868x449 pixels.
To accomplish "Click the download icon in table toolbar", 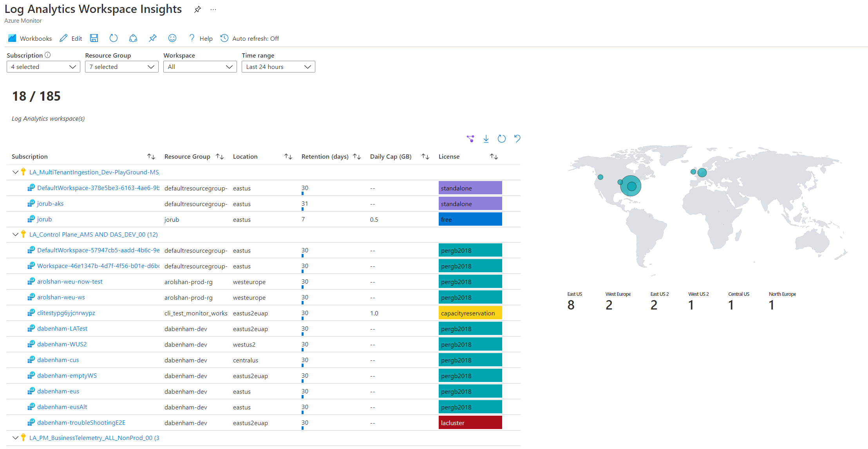I will click(486, 139).
